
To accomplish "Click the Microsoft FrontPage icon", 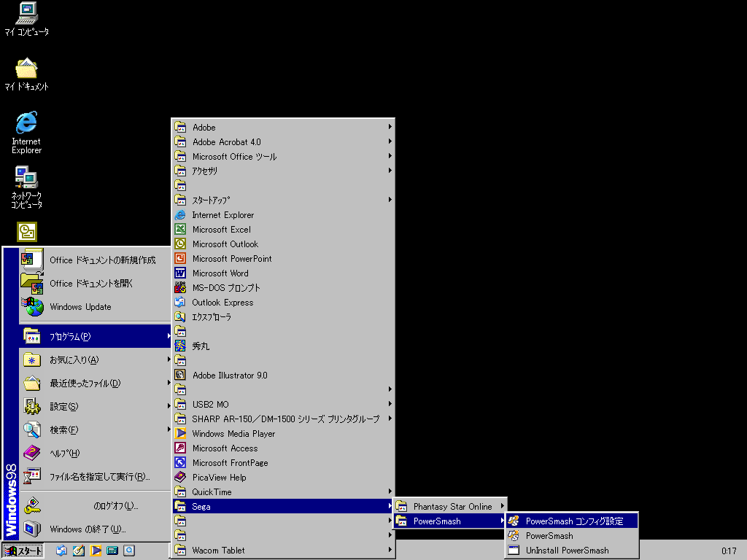I will tap(180, 463).
